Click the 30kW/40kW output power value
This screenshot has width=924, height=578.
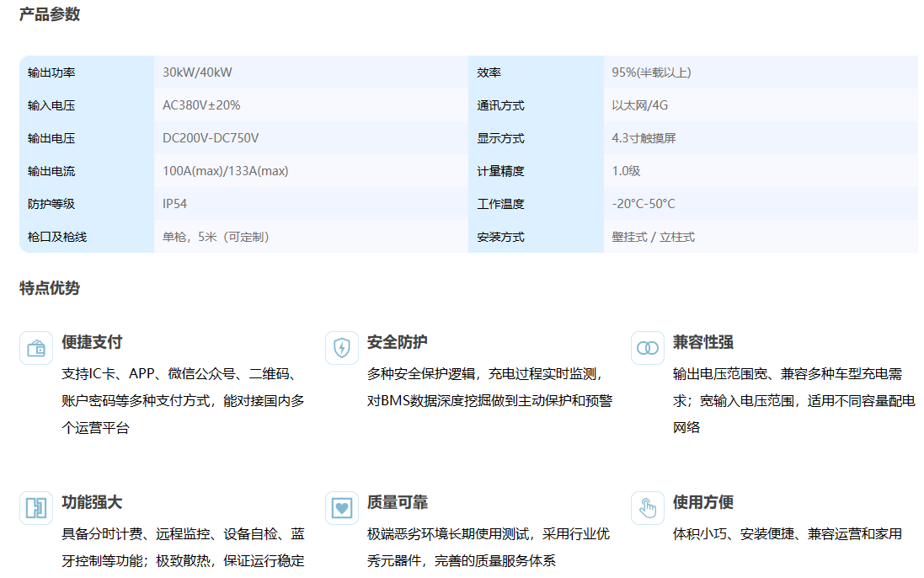(197, 72)
